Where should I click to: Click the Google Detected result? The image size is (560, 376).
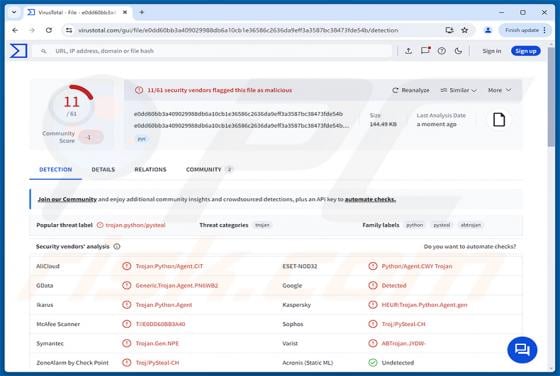click(394, 285)
